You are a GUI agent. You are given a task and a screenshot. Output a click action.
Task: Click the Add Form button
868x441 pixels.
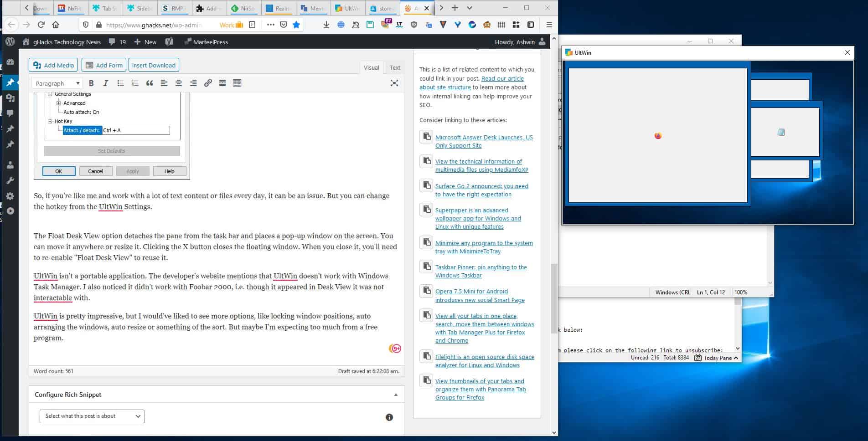(x=104, y=65)
